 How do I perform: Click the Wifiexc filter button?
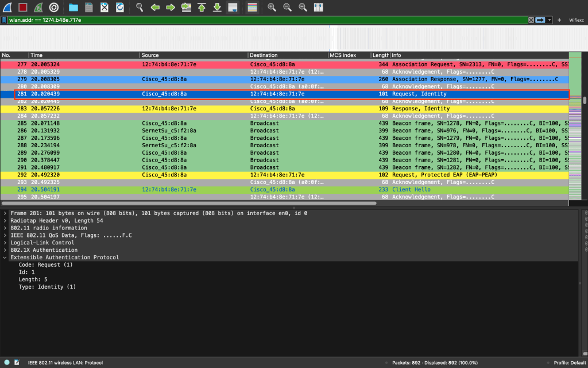[576, 20]
